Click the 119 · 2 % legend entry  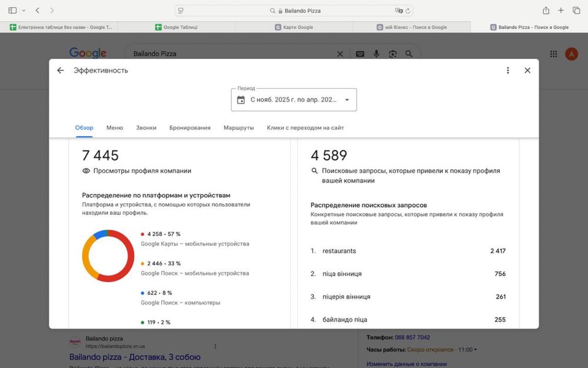click(x=156, y=322)
